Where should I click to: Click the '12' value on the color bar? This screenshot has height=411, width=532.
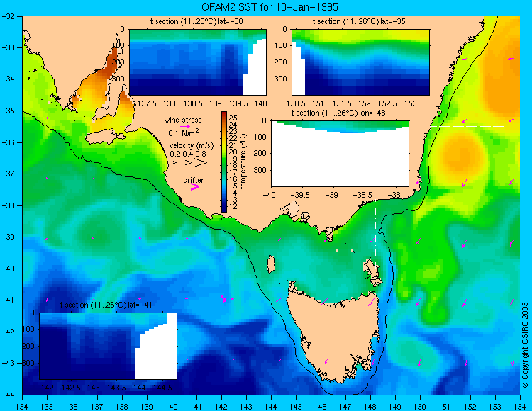(233, 206)
